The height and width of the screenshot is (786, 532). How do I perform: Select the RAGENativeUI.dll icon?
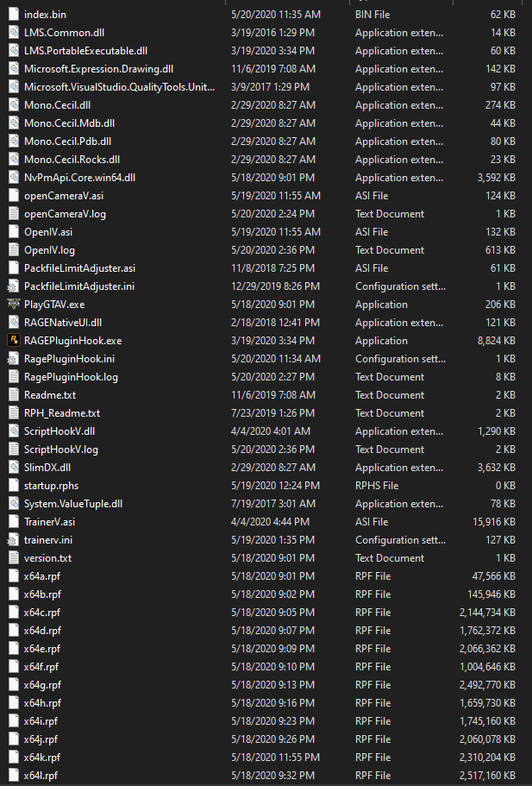pyautogui.click(x=14, y=323)
